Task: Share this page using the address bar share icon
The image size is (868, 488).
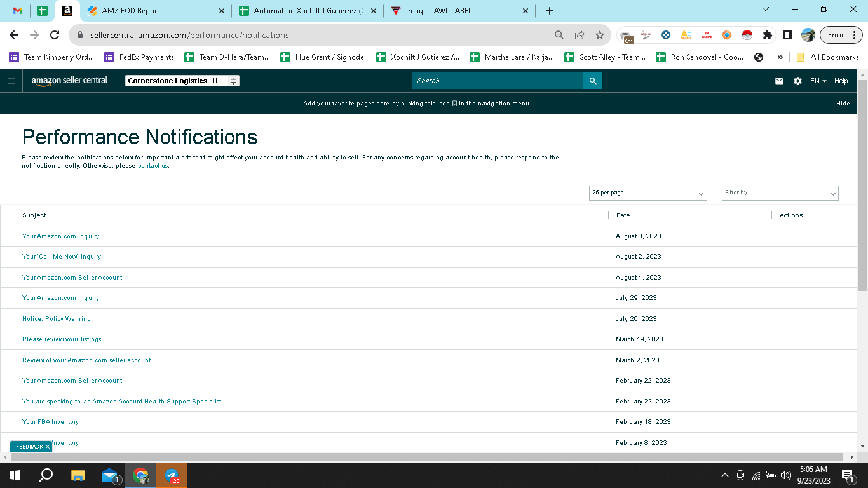Action: click(x=580, y=35)
